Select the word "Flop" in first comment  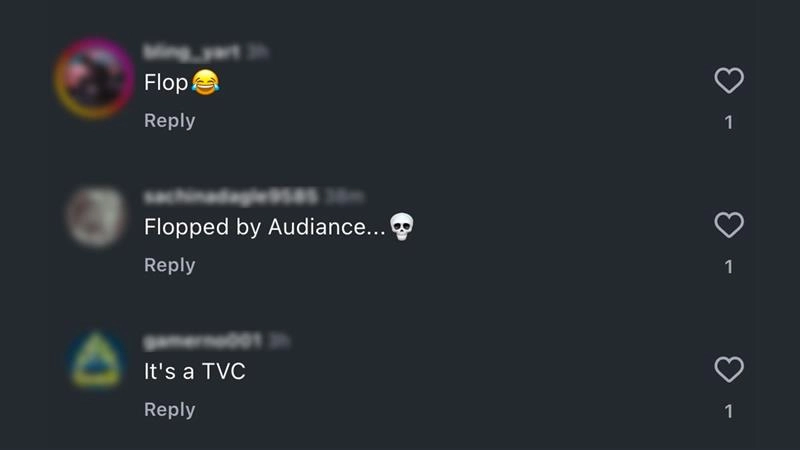click(x=166, y=83)
